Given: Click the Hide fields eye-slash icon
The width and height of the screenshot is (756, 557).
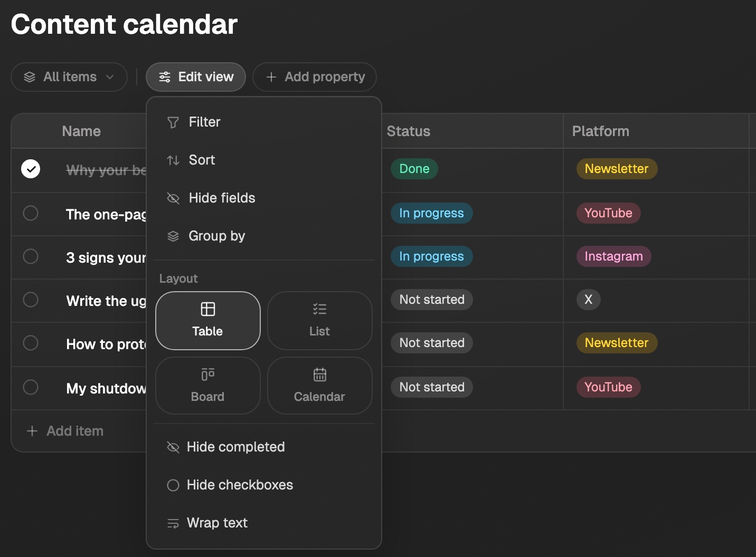Looking at the screenshot, I should click(173, 198).
